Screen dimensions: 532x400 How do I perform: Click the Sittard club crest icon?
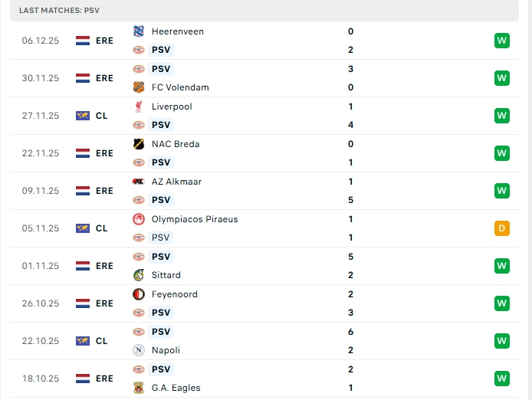click(x=139, y=275)
